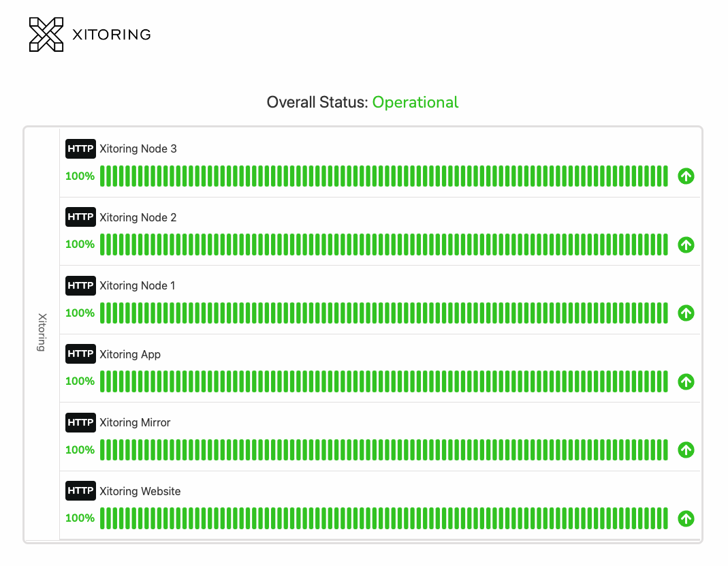Viewport: 728px width, 566px height.
Task: Select the Xitoring Node 2 monitor name
Action: pyautogui.click(x=137, y=217)
